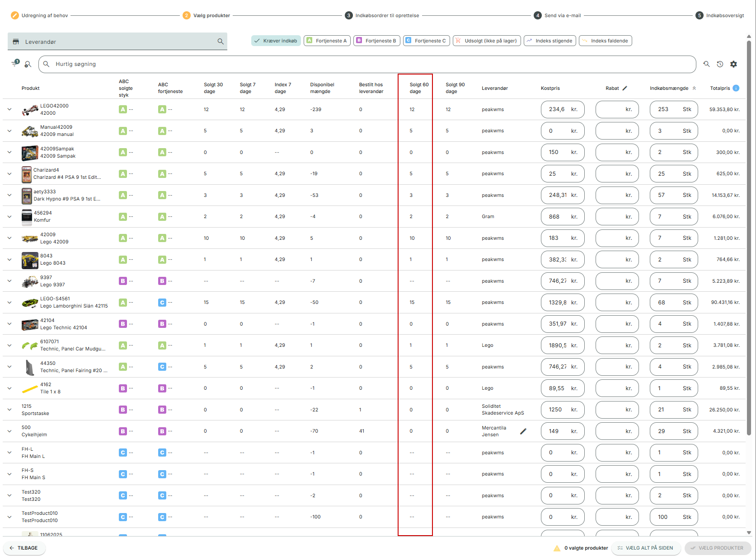Open table settings gear icon

click(x=733, y=64)
